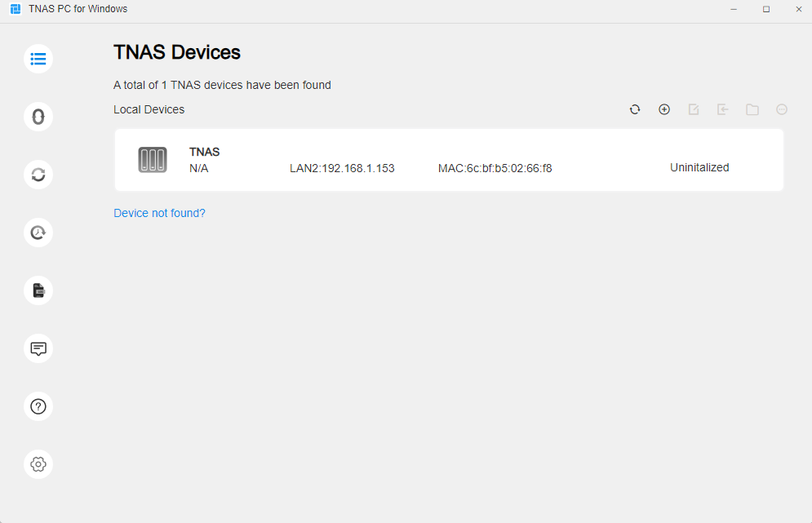Click the add device plus icon
Viewport: 812px width, 523px height.
pos(664,109)
